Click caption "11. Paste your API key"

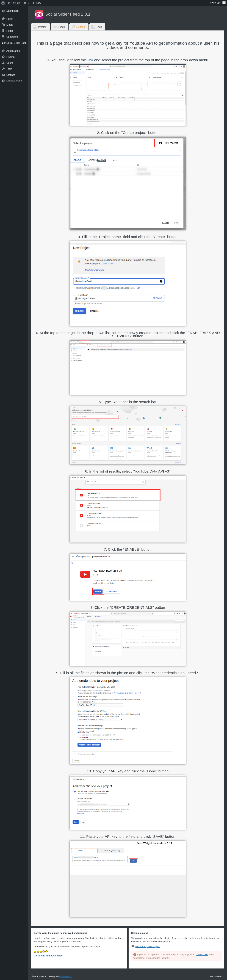tap(128, 837)
